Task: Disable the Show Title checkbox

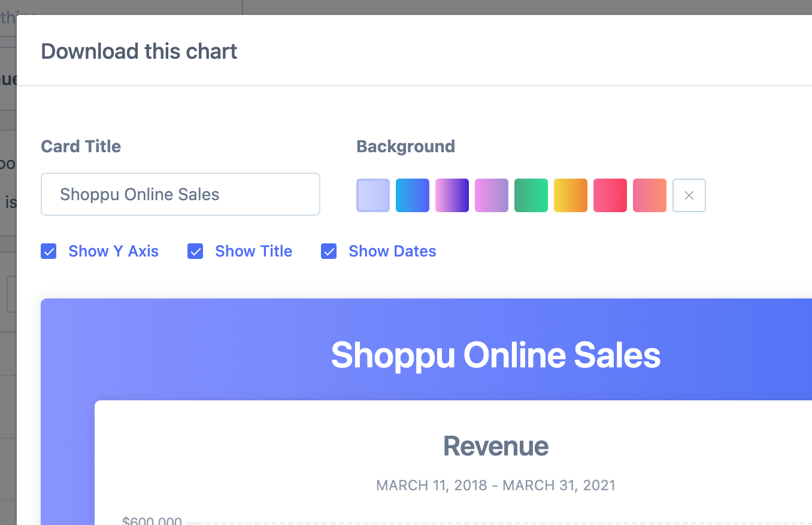Action: pyautogui.click(x=195, y=251)
